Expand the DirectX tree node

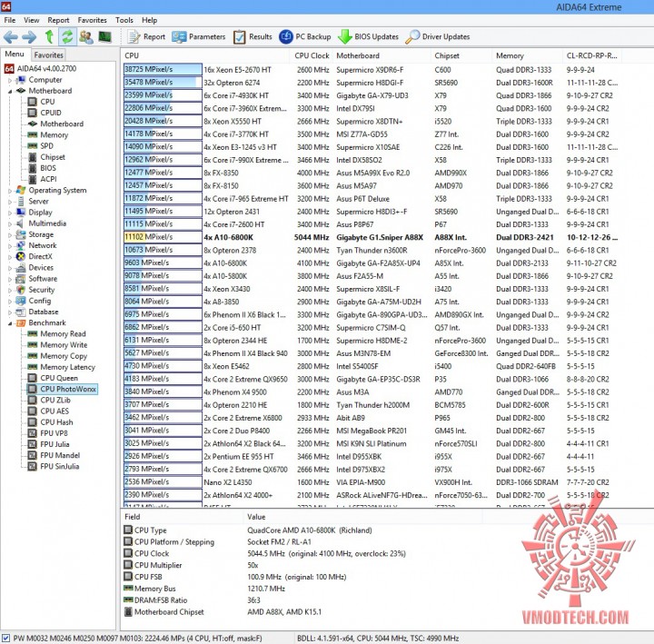[x=10, y=257]
